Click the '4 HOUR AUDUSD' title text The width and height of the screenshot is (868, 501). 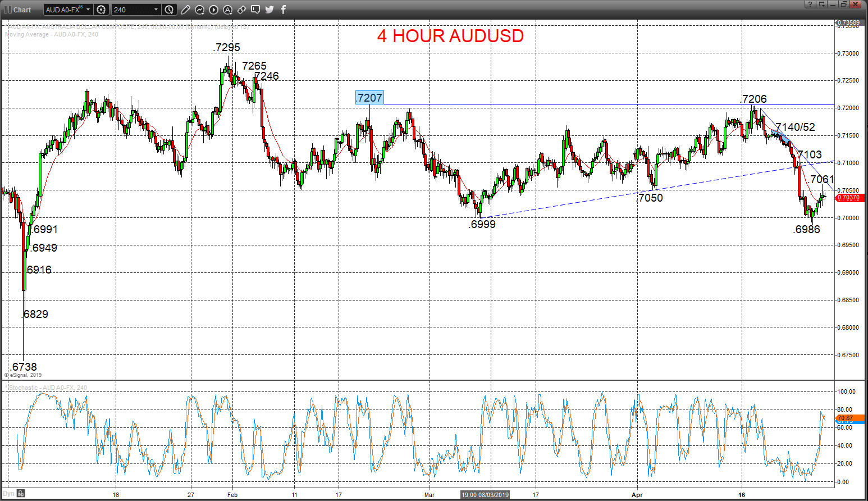(450, 36)
